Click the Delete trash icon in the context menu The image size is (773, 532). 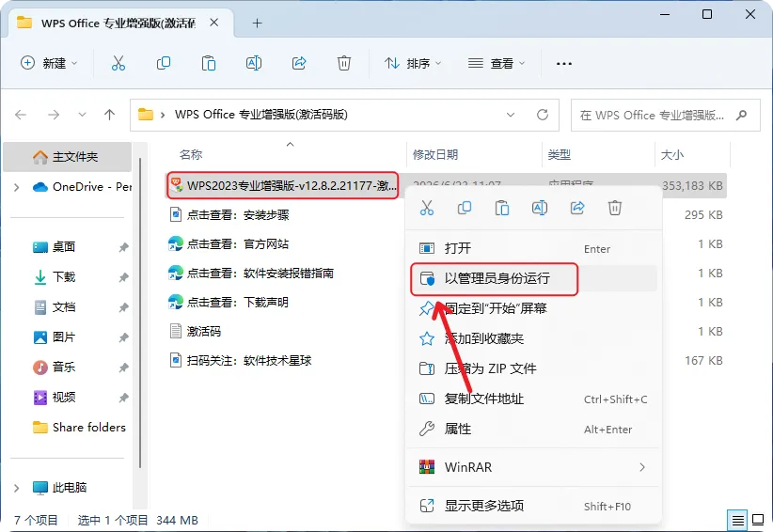pos(615,208)
